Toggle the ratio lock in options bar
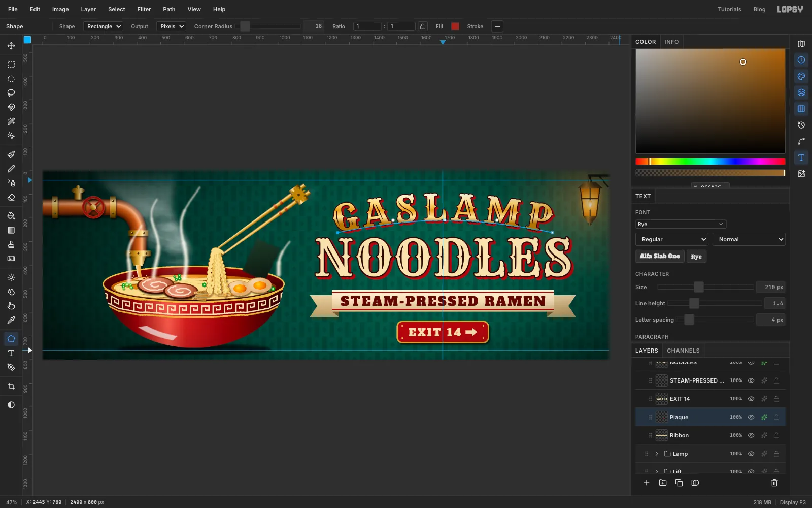This screenshot has width=812, height=508. 423,26
